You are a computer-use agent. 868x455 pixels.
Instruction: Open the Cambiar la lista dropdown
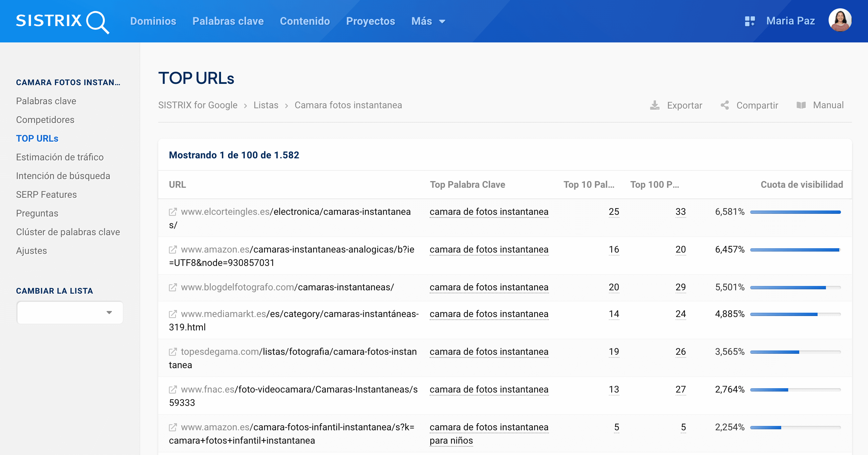(x=70, y=313)
